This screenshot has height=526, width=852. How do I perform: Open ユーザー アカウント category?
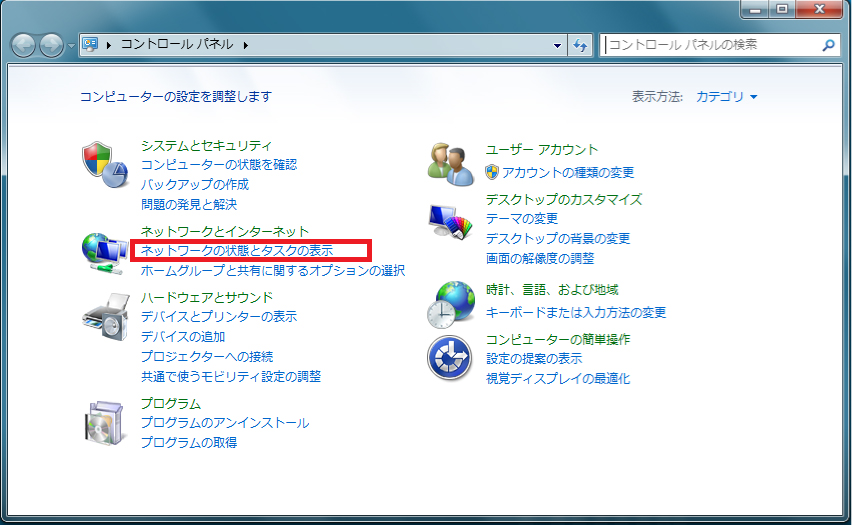pos(542,149)
